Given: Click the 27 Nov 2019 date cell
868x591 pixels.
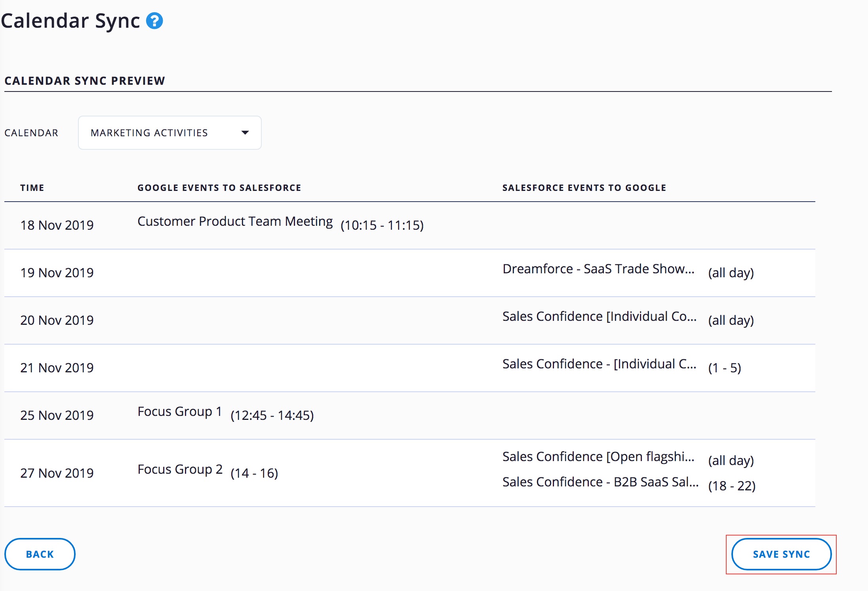Looking at the screenshot, I should point(57,473).
